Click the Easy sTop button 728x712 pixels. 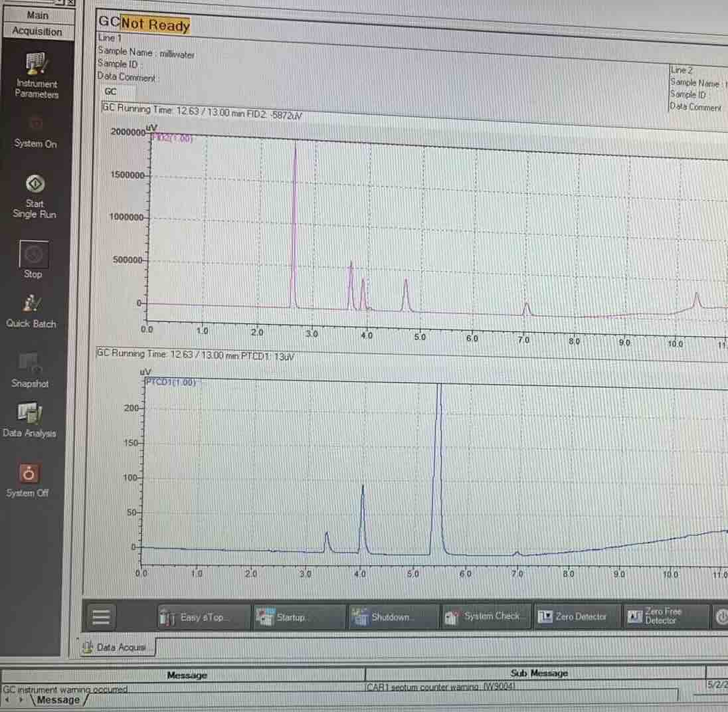[203, 617]
